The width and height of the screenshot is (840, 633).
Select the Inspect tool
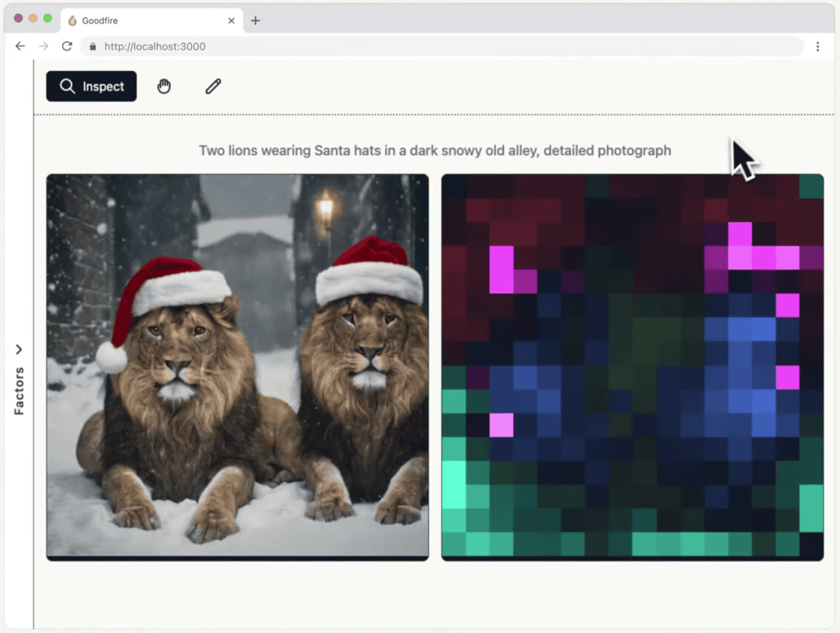coord(91,86)
